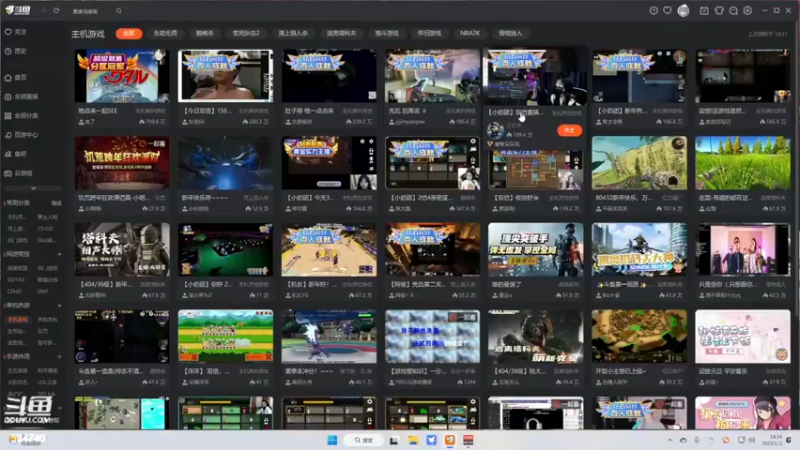Click the edit link beside 常用分类
The width and height of the screenshot is (800, 450).
coord(56,203)
